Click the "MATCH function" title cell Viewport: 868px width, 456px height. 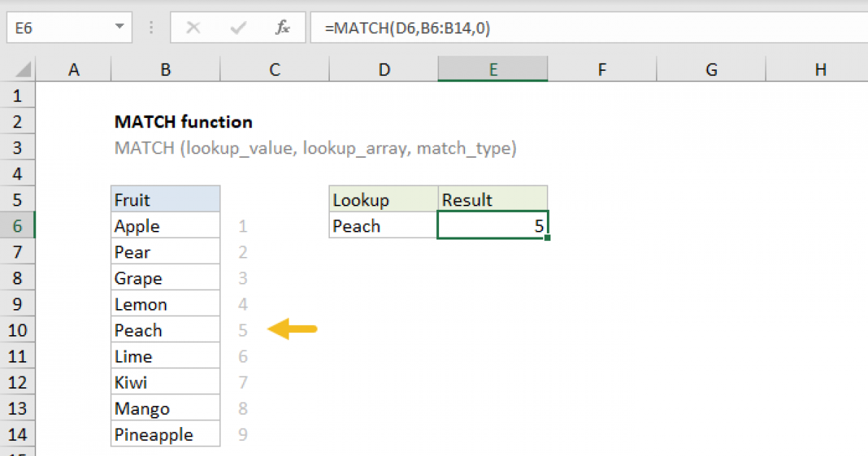pos(184,122)
